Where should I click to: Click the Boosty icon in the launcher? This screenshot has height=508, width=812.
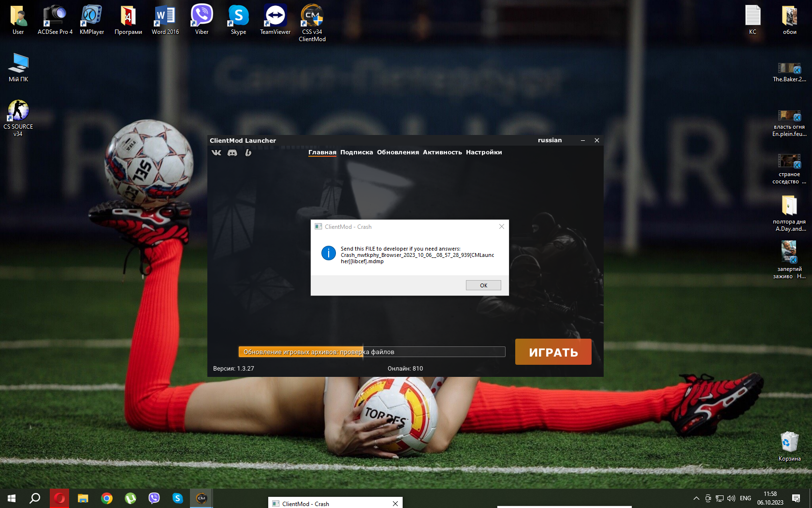(x=248, y=153)
